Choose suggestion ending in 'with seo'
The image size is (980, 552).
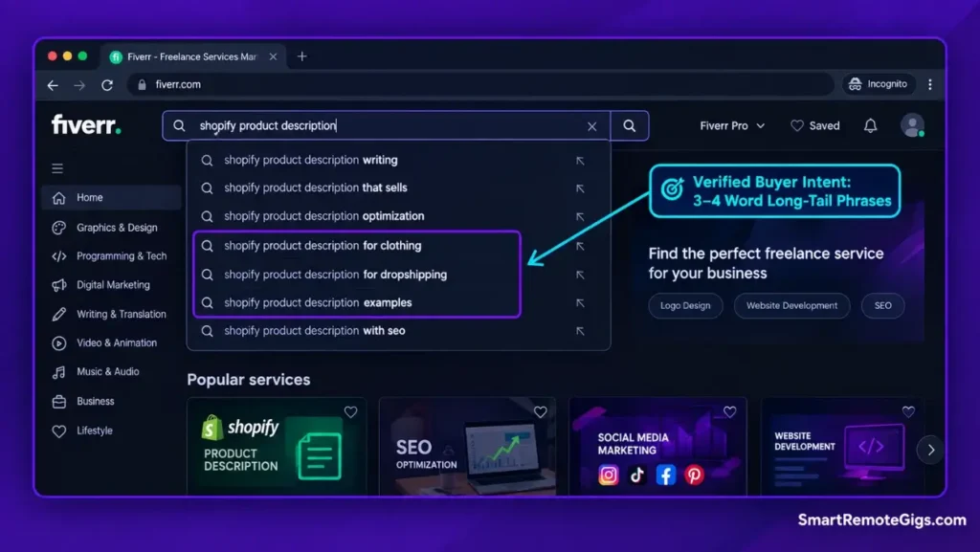coord(398,331)
